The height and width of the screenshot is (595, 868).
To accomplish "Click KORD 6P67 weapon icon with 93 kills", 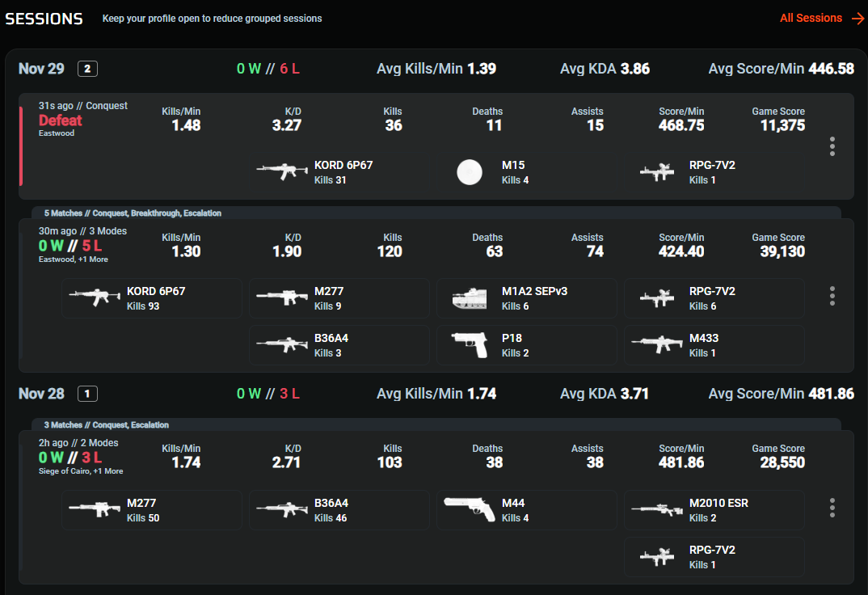I will 95,297.
